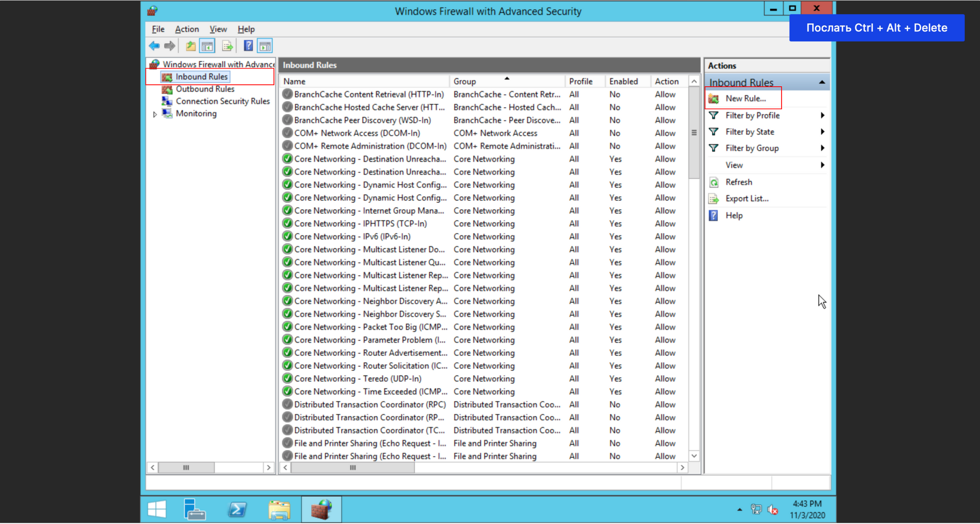Toggle the Show/Hide Action Pane icon
The width and height of the screenshot is (980, 524).
(265, 46)
